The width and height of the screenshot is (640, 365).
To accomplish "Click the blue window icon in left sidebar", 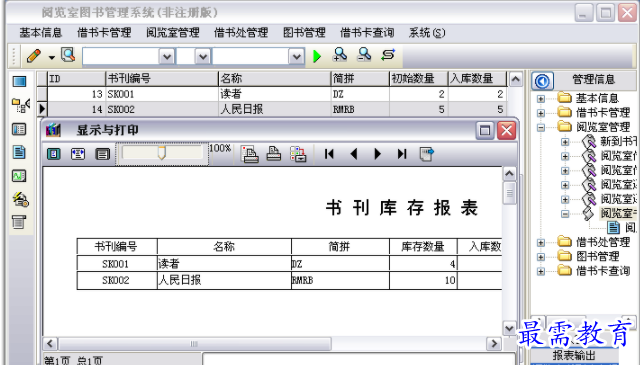I will (x=19, y=82).
